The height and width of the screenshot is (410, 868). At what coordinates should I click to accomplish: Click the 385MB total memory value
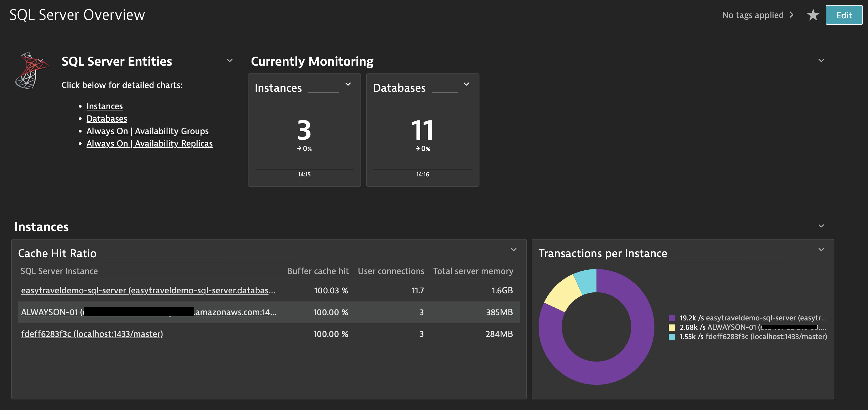pos(499,312)
